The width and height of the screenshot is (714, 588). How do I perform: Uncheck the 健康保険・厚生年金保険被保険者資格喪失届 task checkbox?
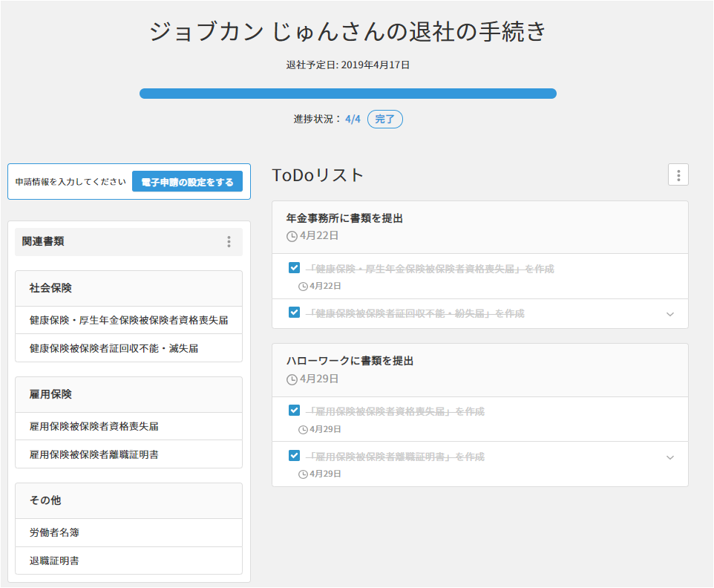[x=294, y=268]
